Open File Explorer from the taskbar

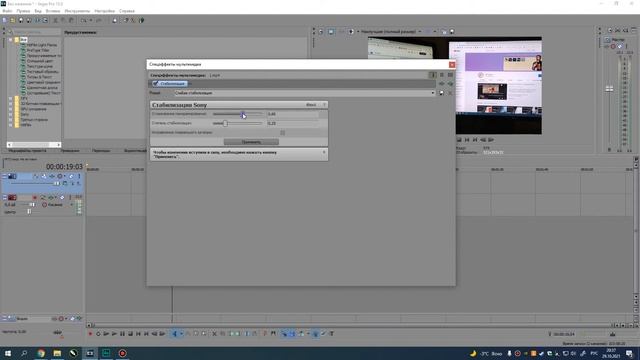pyautogui.click(x=57, y=353)
